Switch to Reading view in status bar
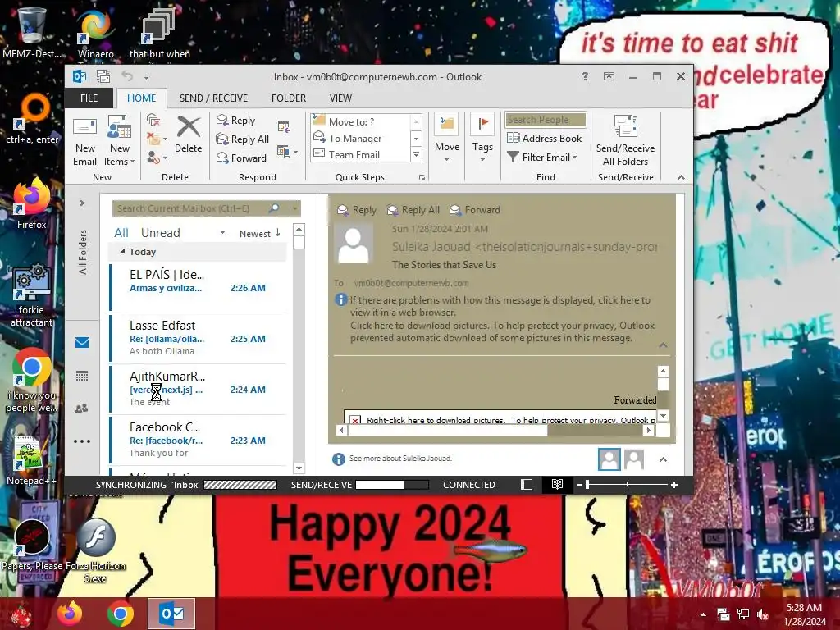 point(557,484)
